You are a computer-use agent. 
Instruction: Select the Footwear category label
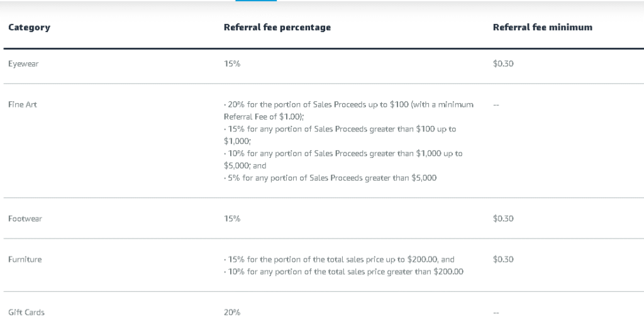pos(25,219)
